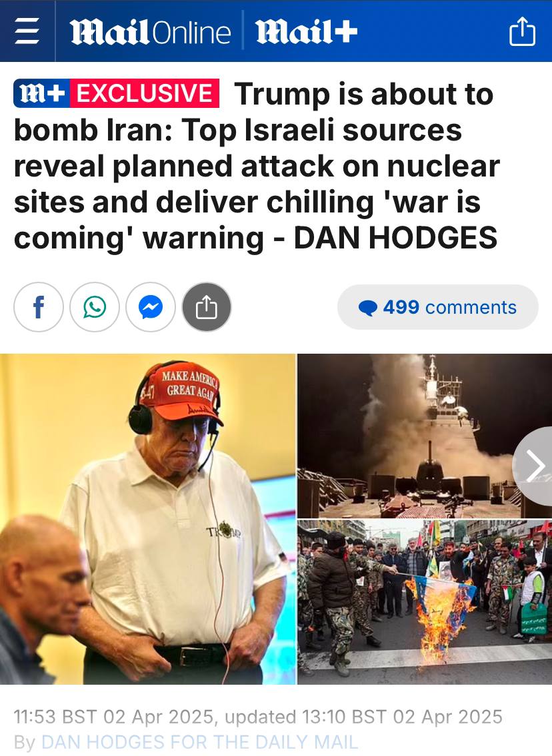
Task: Tap the article headline text
Action: coord(257,166)
